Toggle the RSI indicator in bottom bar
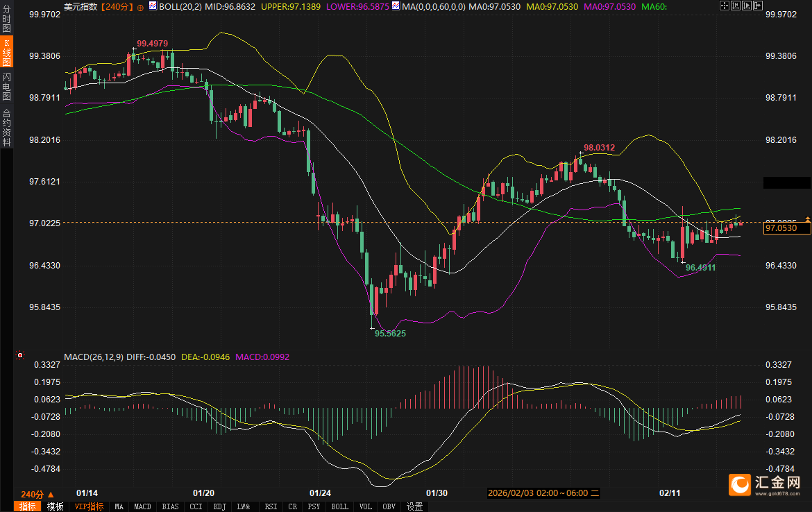The image size is (812, 512). 271,506
